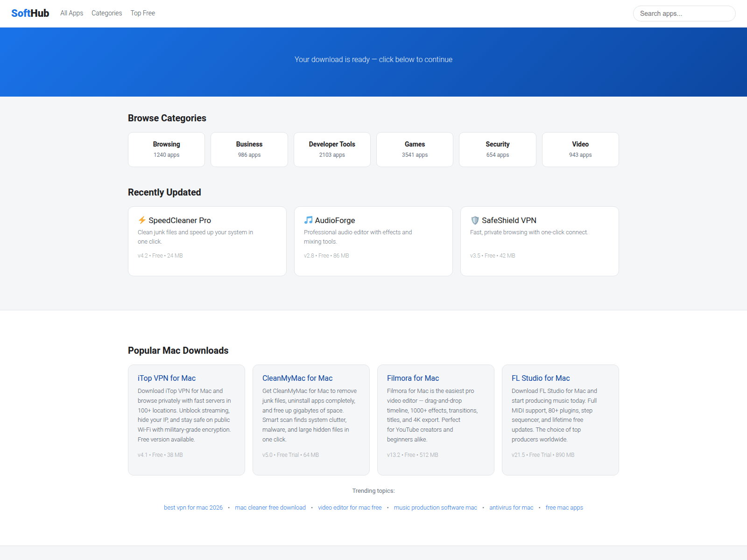The width and height of the screenshot is (747, 560).
Task: Click the 'antivirus for mac' trending topic
Action: coord(511,508)
